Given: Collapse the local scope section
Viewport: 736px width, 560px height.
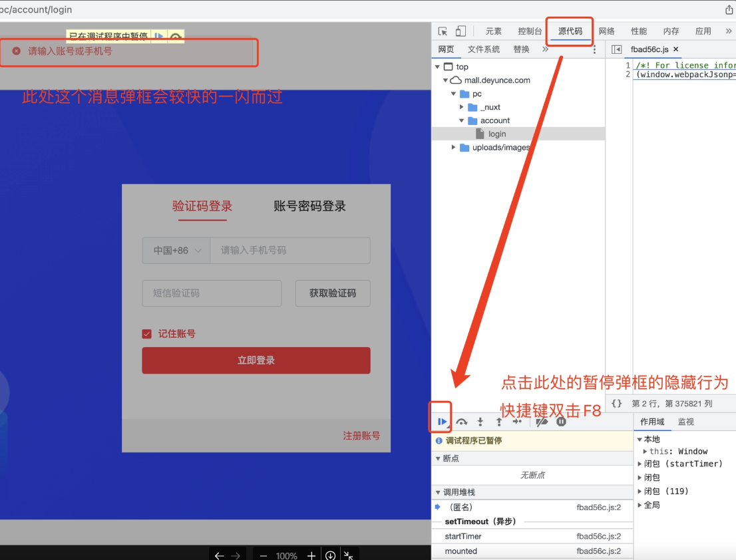Looking at the screenshot, I should coord(640,440).
